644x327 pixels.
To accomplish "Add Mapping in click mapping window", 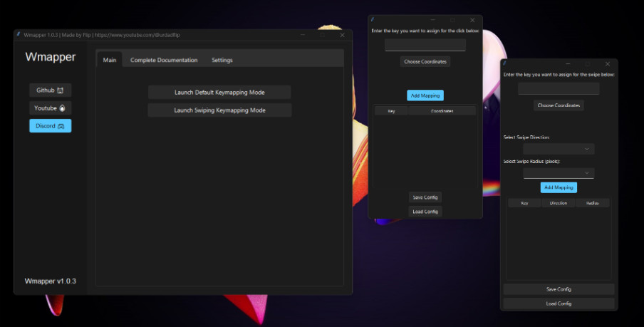I will (425, 95).
